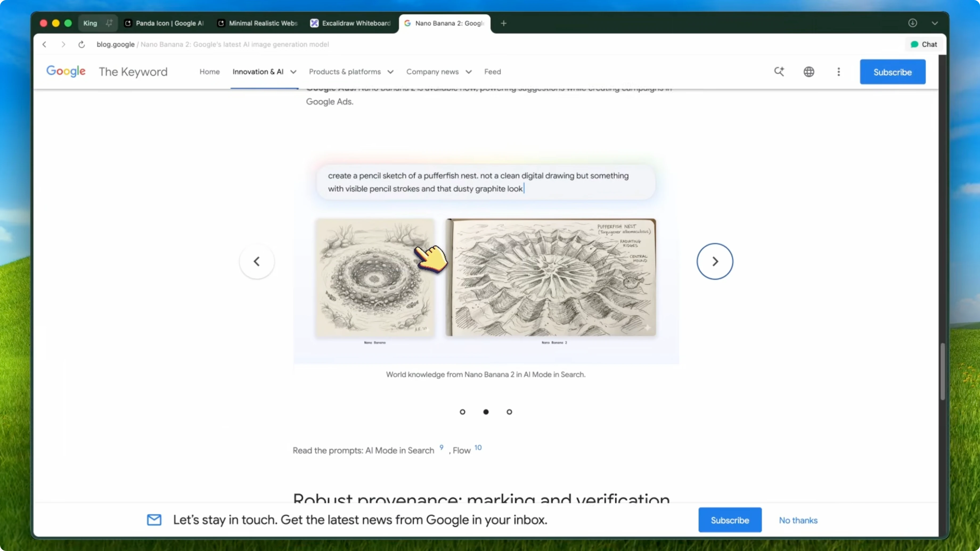This screenshot has height=551, width=980.
Task: Select the first carousel dot
Action: pyautogui.click(x=463, y=412)
